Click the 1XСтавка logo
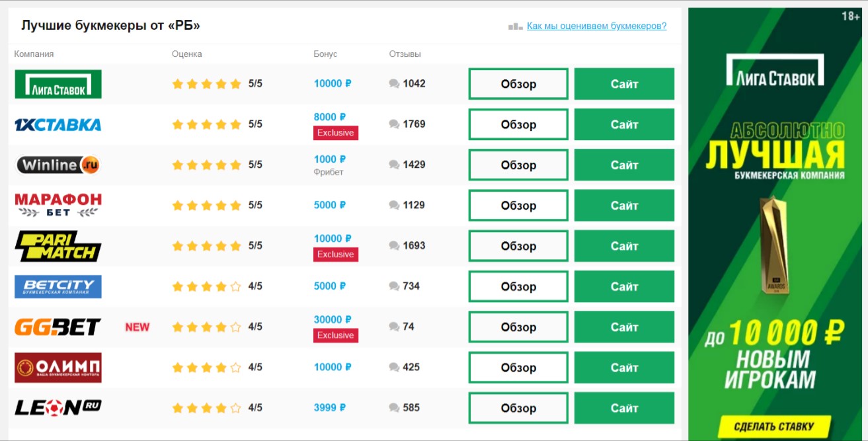This screenshot has width=868, height=441. (x=58, y=124)
